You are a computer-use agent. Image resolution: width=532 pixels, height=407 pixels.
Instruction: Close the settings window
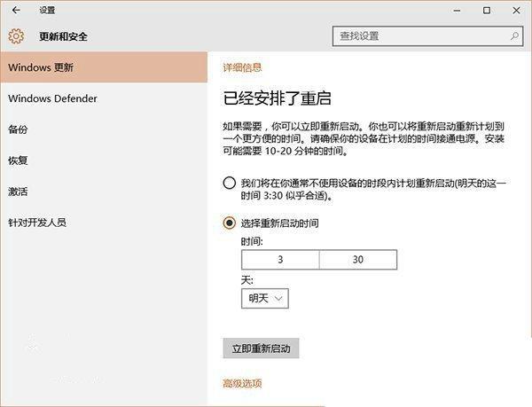pyautogui.click(x=516, y=11)
